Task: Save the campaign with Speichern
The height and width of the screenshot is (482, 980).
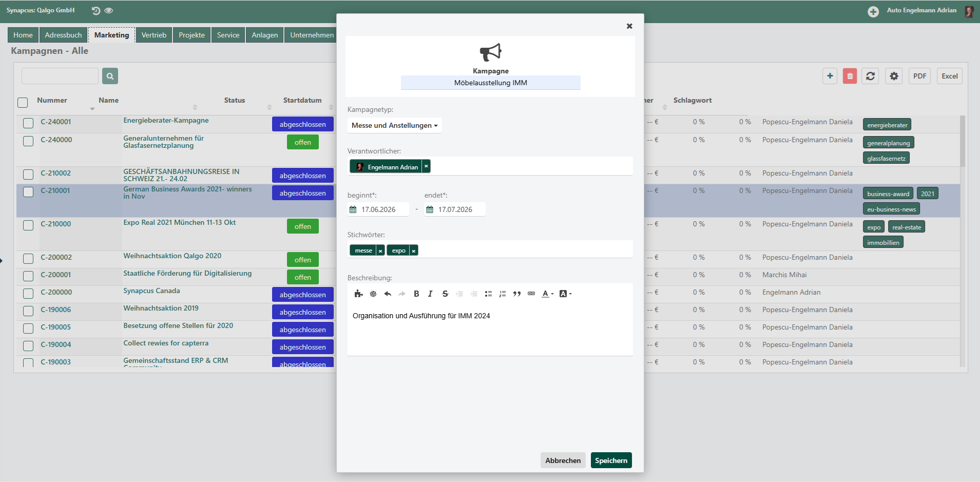Action: tap(611, 460)
